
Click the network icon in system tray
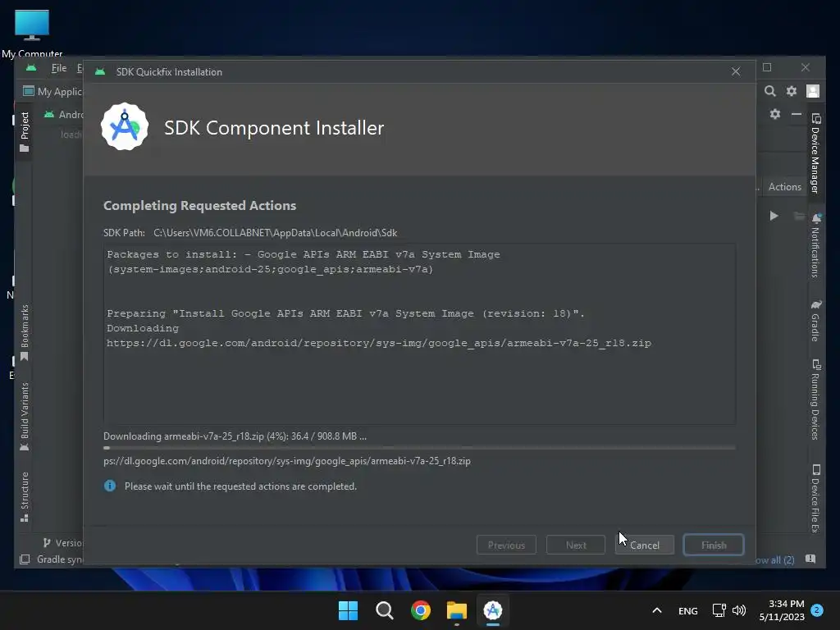pyautogui.click(x=719, y=610)
